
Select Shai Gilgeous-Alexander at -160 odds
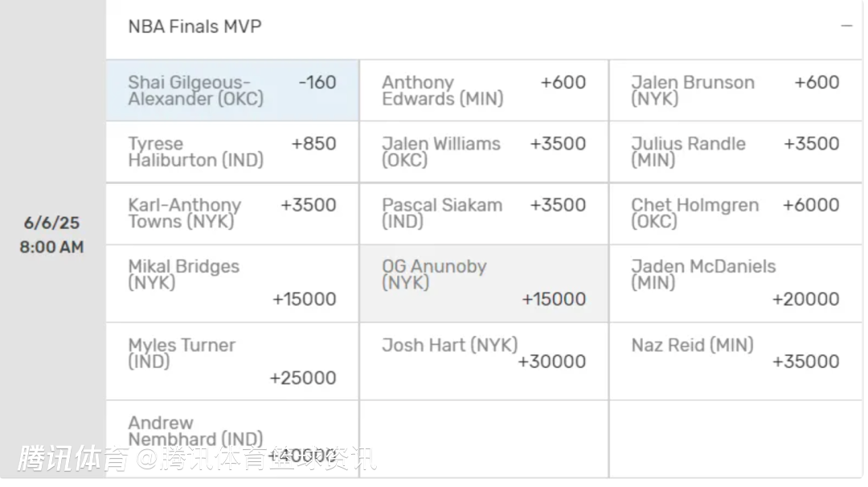pyautogui.click(x=232, y=91)
